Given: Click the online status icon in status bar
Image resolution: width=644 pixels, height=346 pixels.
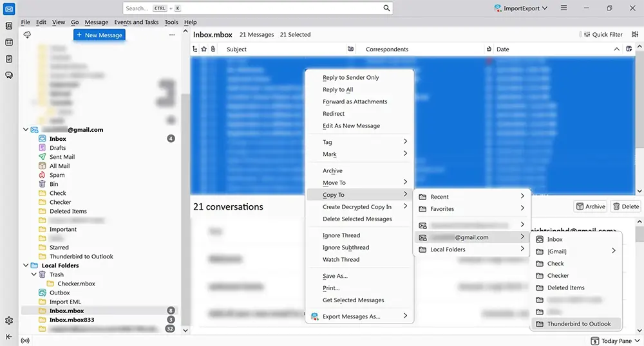Looking at the screenshot, I should (25, 340).
